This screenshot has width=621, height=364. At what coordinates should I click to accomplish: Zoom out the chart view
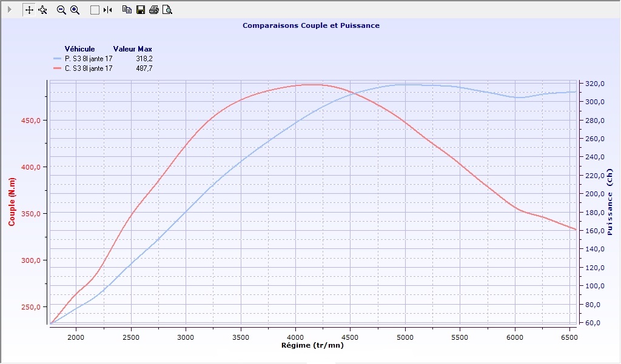click(61, 10)
